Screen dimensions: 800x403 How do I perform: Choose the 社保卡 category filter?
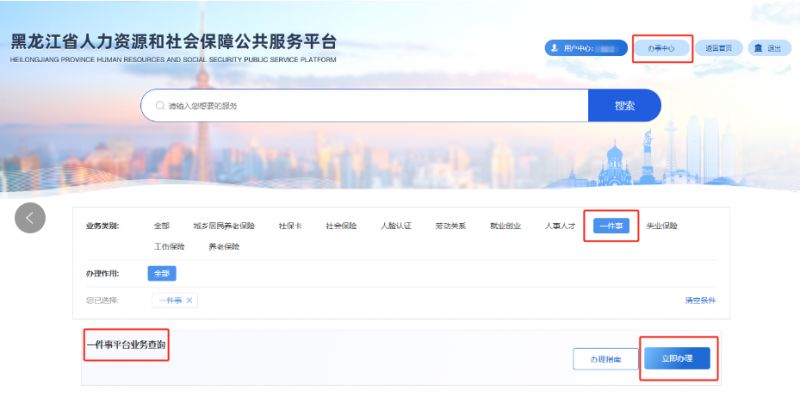coord(290,226)
